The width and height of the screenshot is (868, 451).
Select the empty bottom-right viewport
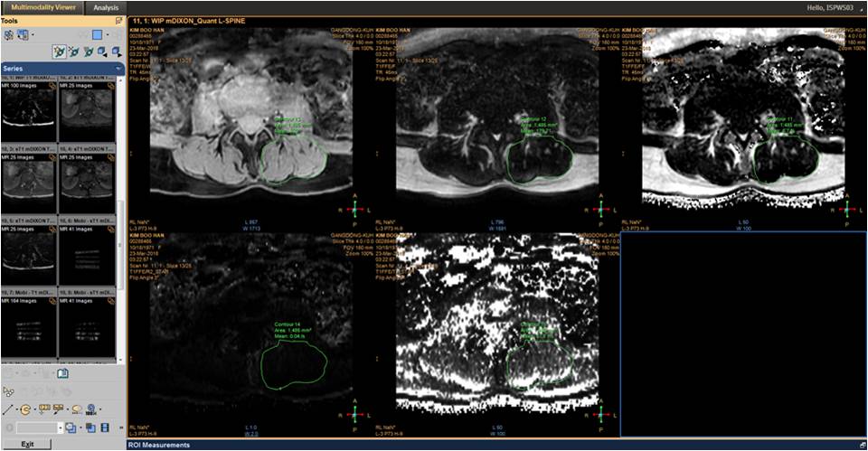pyautogui.click(x=741, y=334)
